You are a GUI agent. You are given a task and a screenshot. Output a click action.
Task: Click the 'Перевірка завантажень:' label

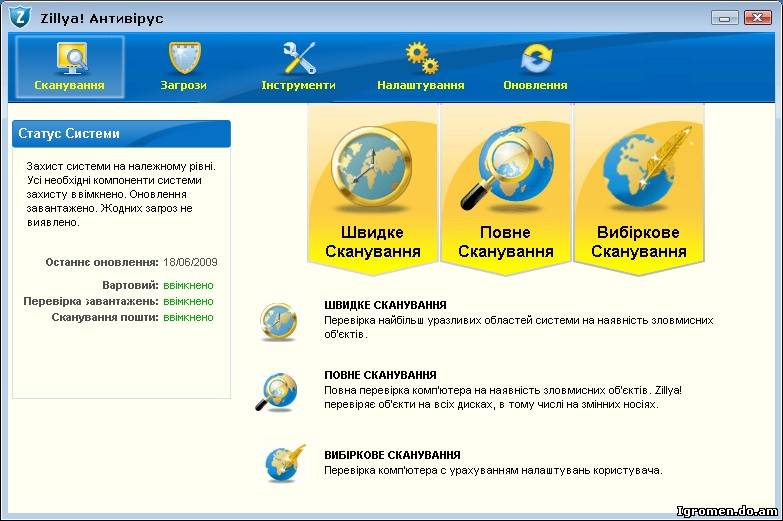(91, 301)
